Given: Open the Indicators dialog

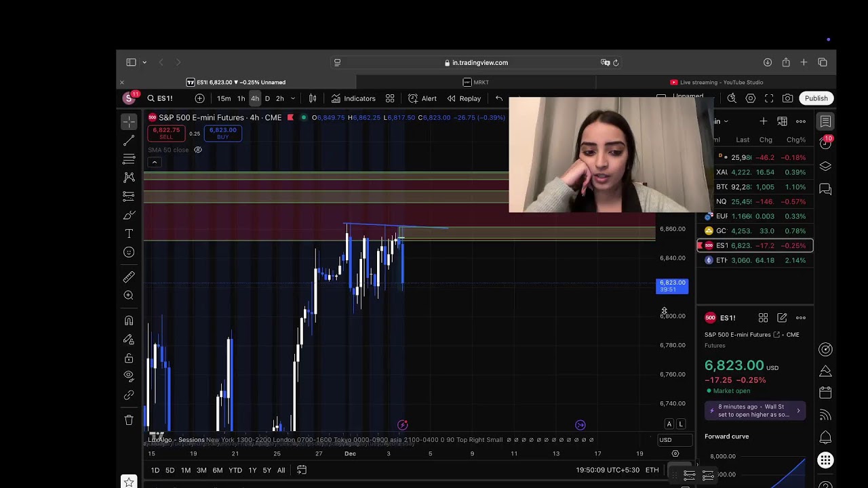Looking at the screenshot, I should coord(353,98).
